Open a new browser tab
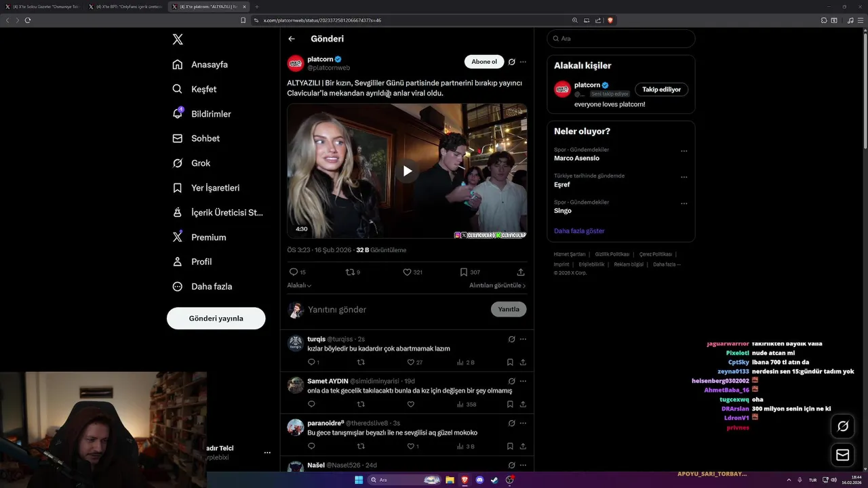The width and height of the screenshot is (868, 488). click(256, 7)
